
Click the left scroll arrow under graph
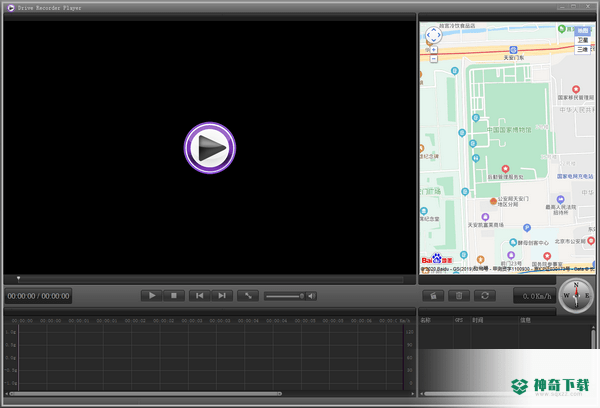(x=7, y=393)
